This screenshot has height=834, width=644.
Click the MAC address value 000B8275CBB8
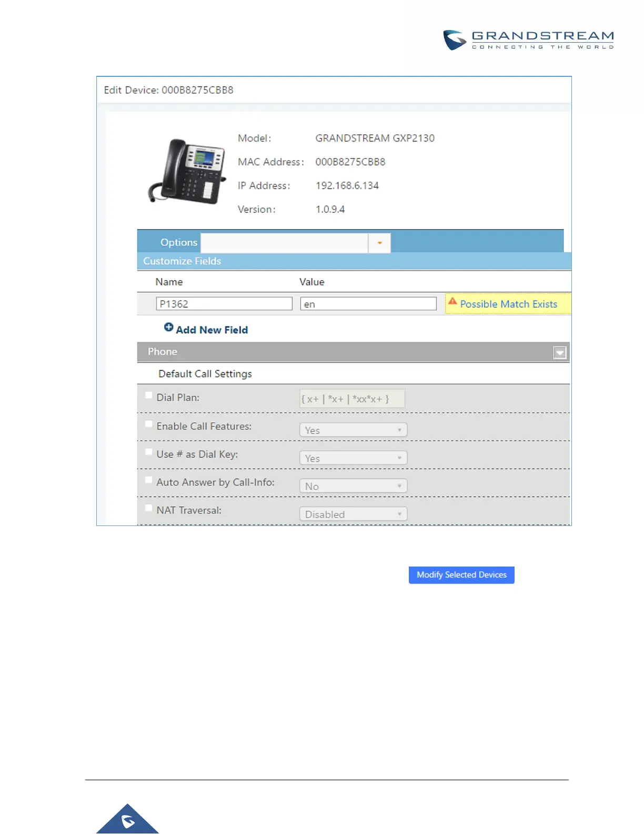tap(350, 162)
